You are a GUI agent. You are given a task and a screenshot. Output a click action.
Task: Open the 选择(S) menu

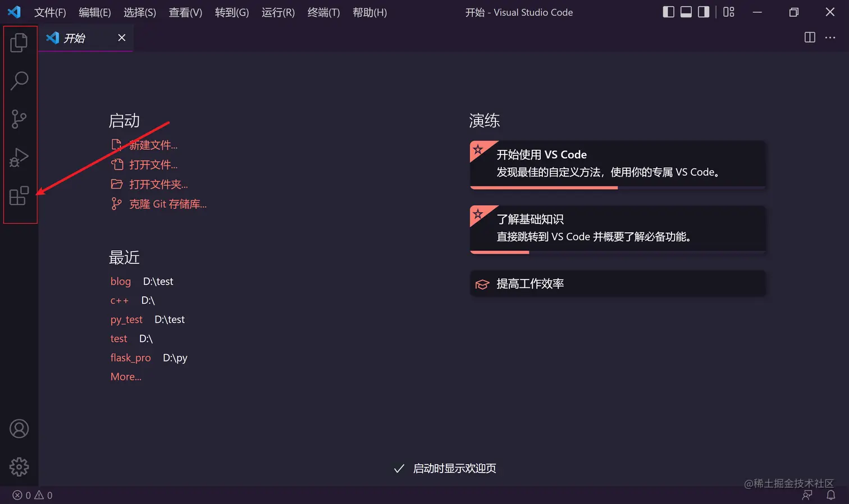(140, 12)
